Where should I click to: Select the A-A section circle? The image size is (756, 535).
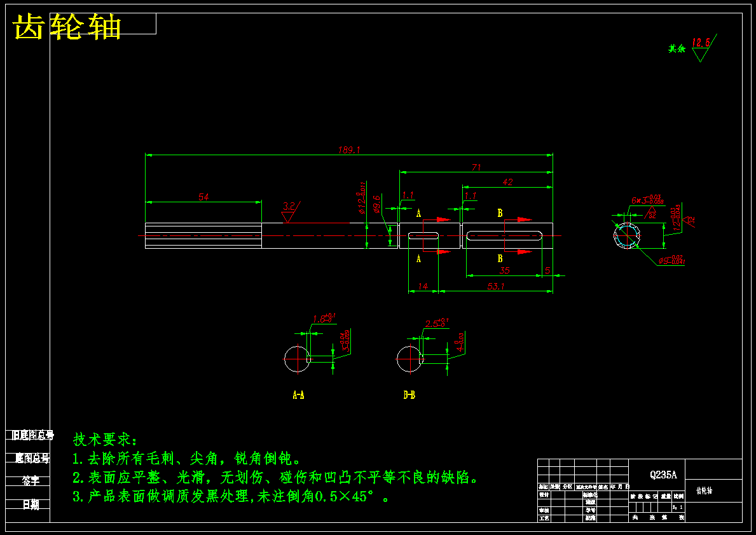[x=298, y=358]
